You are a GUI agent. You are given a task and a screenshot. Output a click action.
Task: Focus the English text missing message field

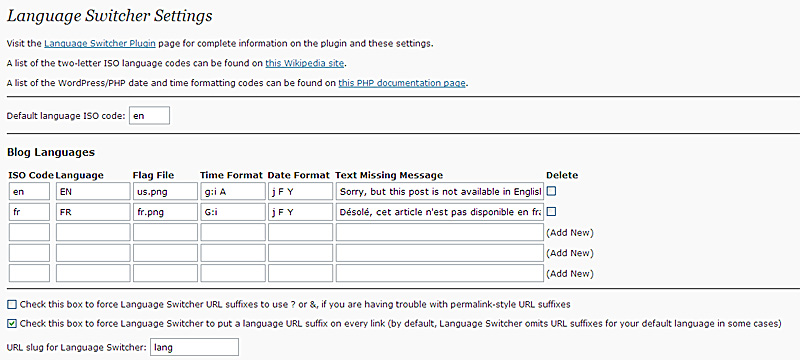[439, 192]
